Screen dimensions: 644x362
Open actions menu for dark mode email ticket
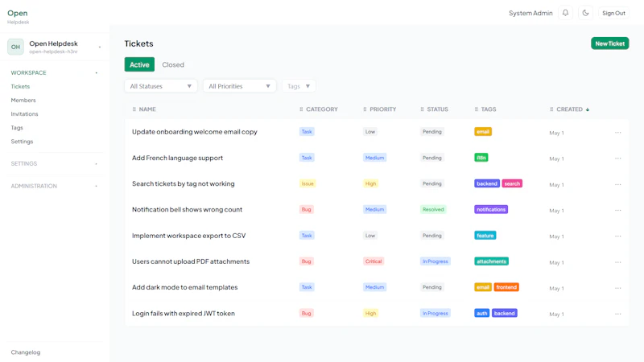(618, 288)
